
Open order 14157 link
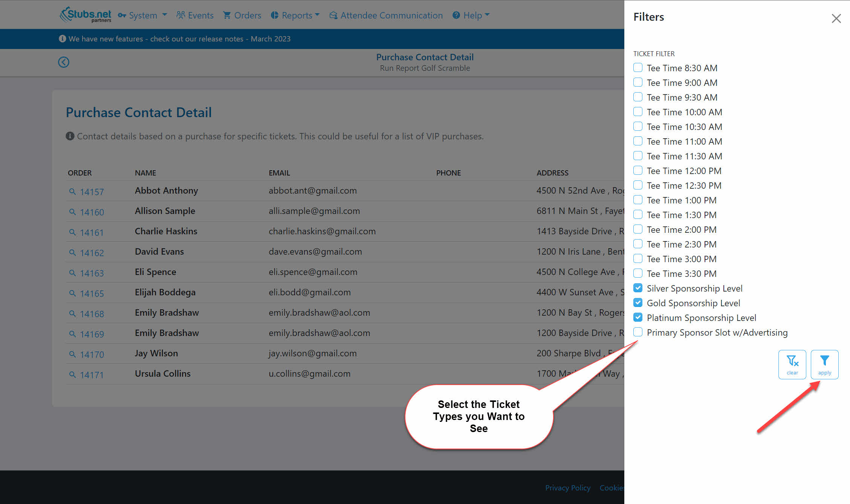coord(92,192)
